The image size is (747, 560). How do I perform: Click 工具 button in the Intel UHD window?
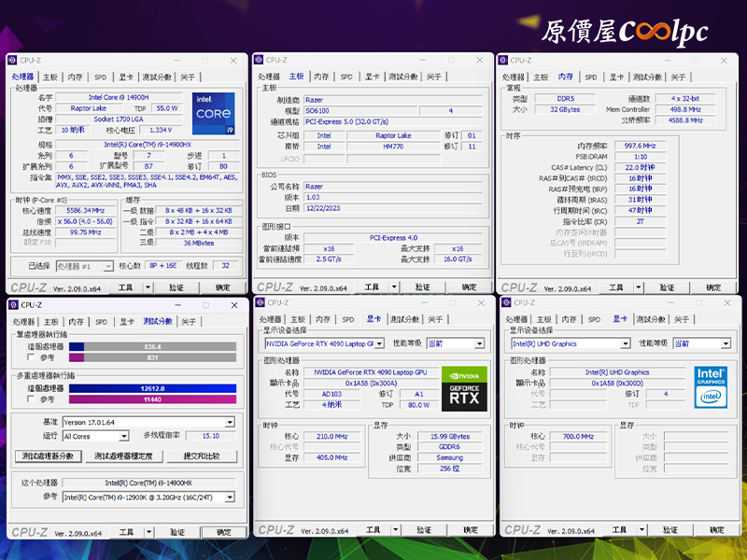click(619, 530)
